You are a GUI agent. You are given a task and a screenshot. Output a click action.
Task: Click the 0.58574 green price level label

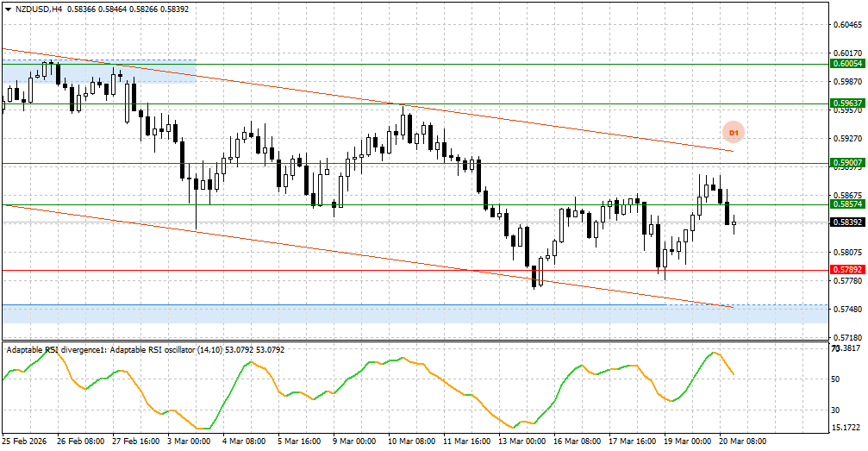click(x=847, y=204)
